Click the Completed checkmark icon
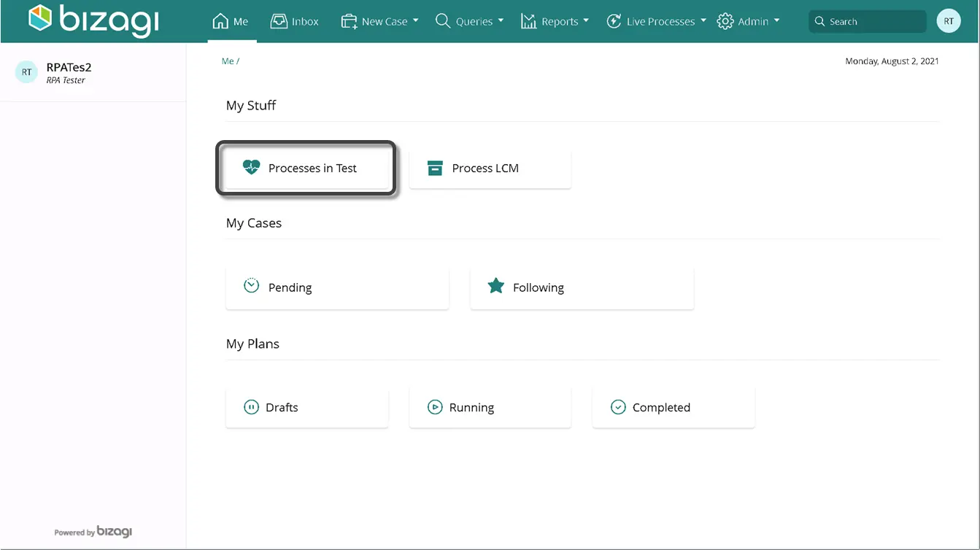 (618, 407)
